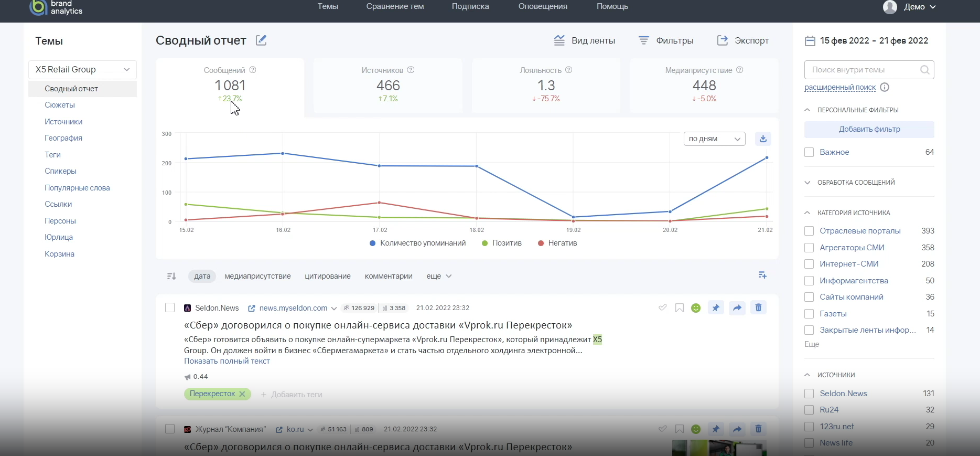Pin the Seldon.News article
This screenshot has width=980, height=456.
click(x=716, y=308)
